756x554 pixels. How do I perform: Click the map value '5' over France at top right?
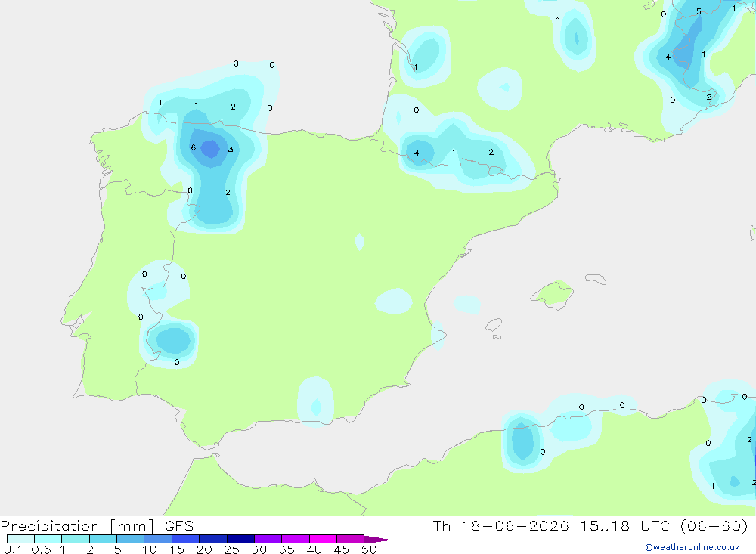tap(699, 11)
